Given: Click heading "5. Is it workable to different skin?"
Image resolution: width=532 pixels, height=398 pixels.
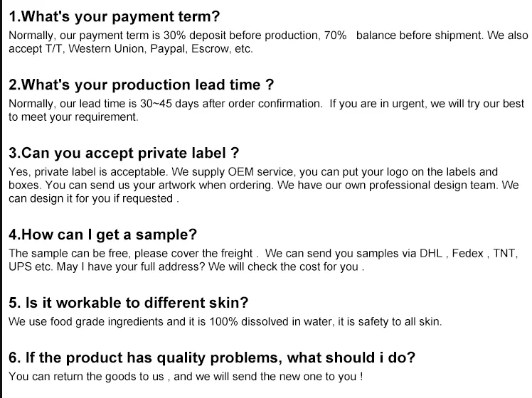Looking at the screenshot, I should 129,303.
